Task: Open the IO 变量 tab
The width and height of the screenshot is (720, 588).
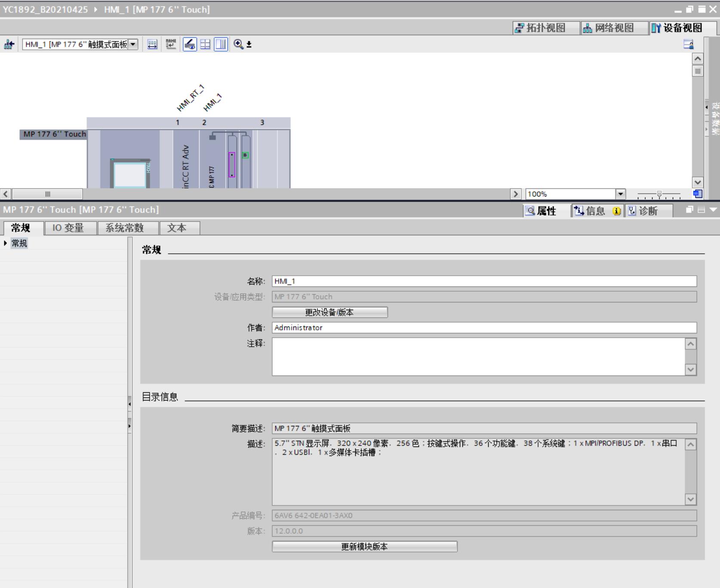Action: coord(68,228)
